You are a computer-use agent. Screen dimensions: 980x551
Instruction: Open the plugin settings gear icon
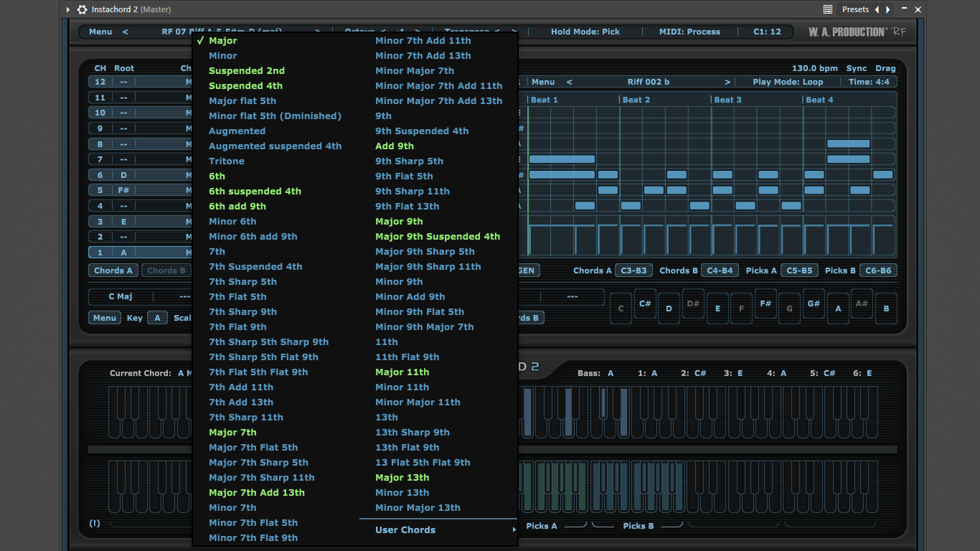coord(82,9)
